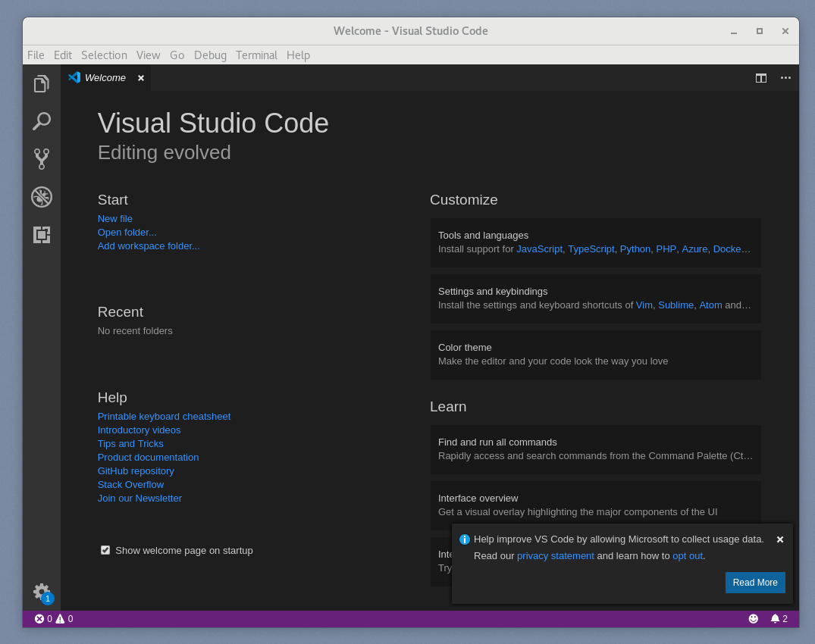This screenshot has width=815, height=644.
Task: Open the Color theme customization card
Action: 595,355
